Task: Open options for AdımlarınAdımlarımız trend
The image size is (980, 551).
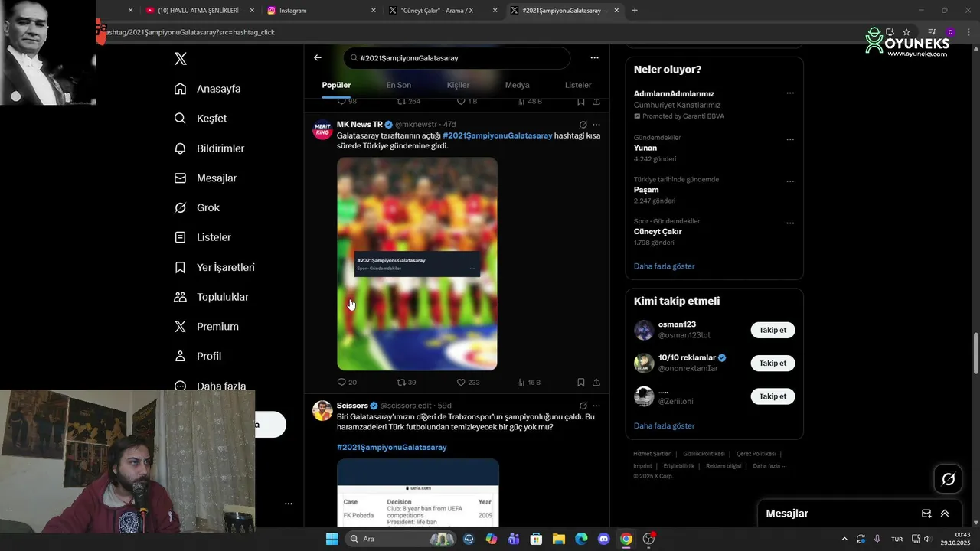Action: tap(790, 93)
